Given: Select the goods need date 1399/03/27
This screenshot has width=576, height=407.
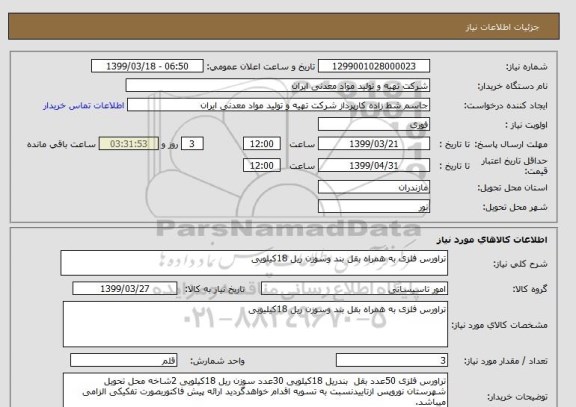Looking at the screenshot, I should pyautogui.click(x=125, y=289).
